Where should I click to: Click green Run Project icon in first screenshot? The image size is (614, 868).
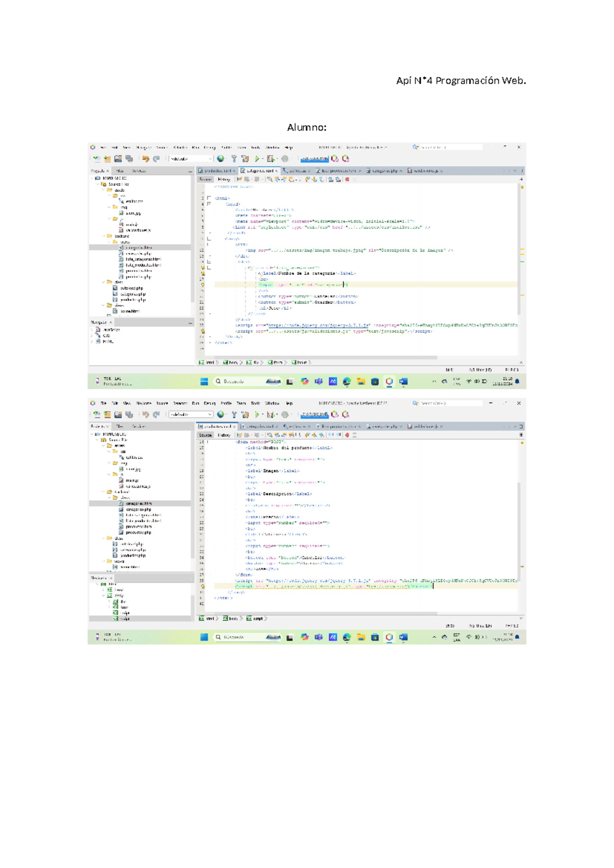coord(257,159)
